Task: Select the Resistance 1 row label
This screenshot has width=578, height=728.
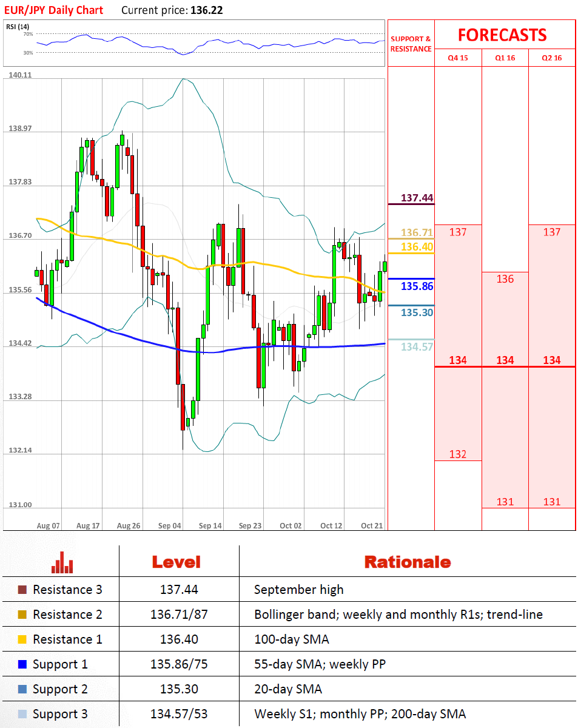Action: (x=67, y=639)
